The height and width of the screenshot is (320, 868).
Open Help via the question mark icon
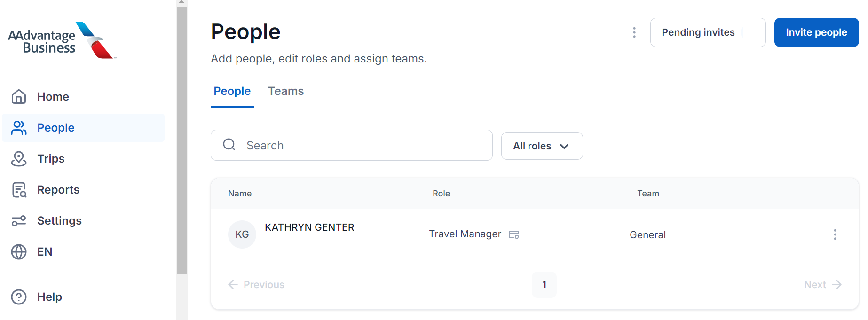pos(19,297)
